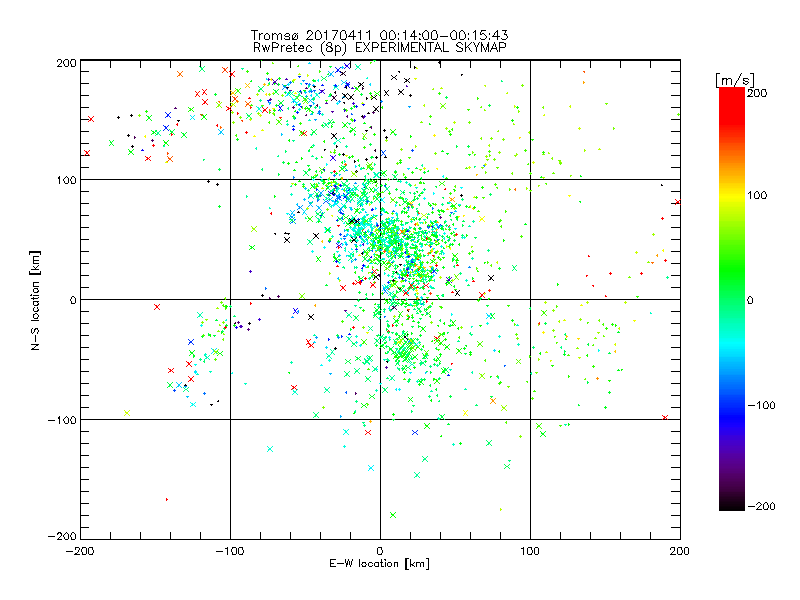Click the yellow X marker near E-W -170, N-S -95
This screenshot has width=800, height=600.
pyautogui.click(x=127, y=413)
